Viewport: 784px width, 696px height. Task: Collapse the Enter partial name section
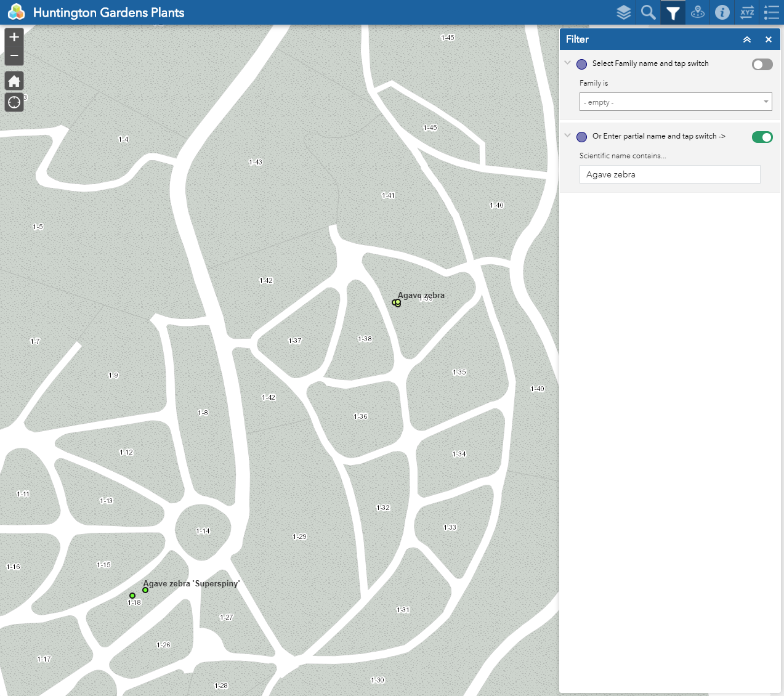[x=567, y=135]
